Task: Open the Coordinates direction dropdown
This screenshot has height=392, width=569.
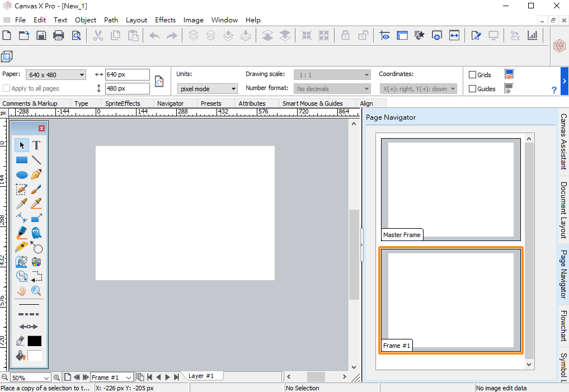Action: [418, 89]
